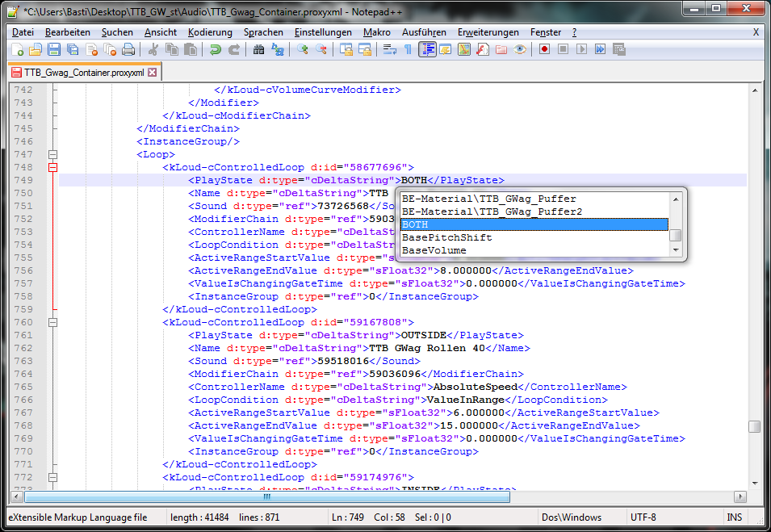The width and height of the screenshot is (771, 532).
Task: Click the Print toolbar icon
Action: click(128, 50)
